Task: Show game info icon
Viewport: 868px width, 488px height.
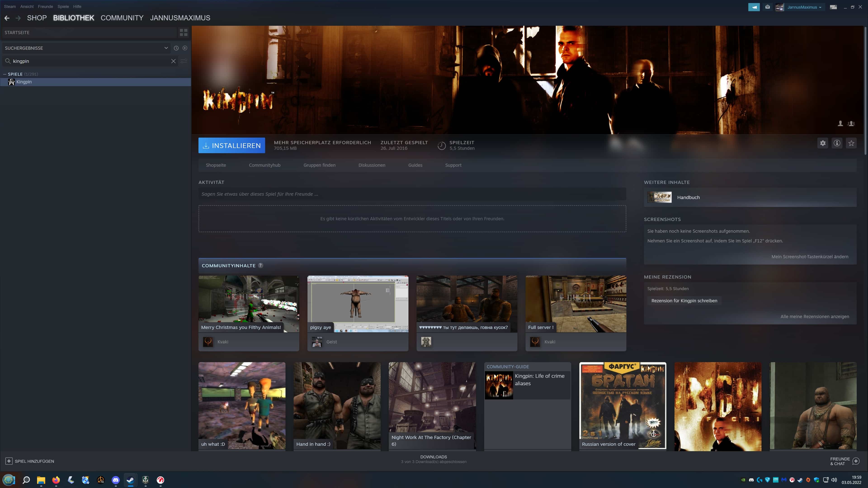Action: click(837, 143)
